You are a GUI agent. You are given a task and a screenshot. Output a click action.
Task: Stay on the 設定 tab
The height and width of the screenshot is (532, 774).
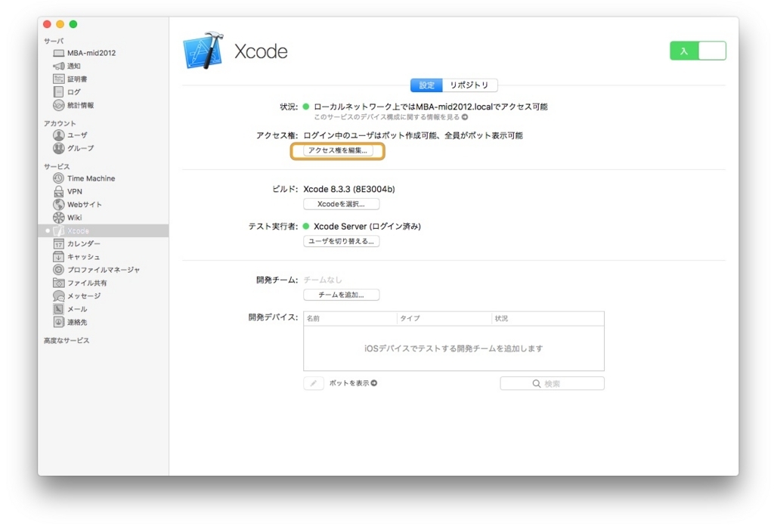pos(426,85)
